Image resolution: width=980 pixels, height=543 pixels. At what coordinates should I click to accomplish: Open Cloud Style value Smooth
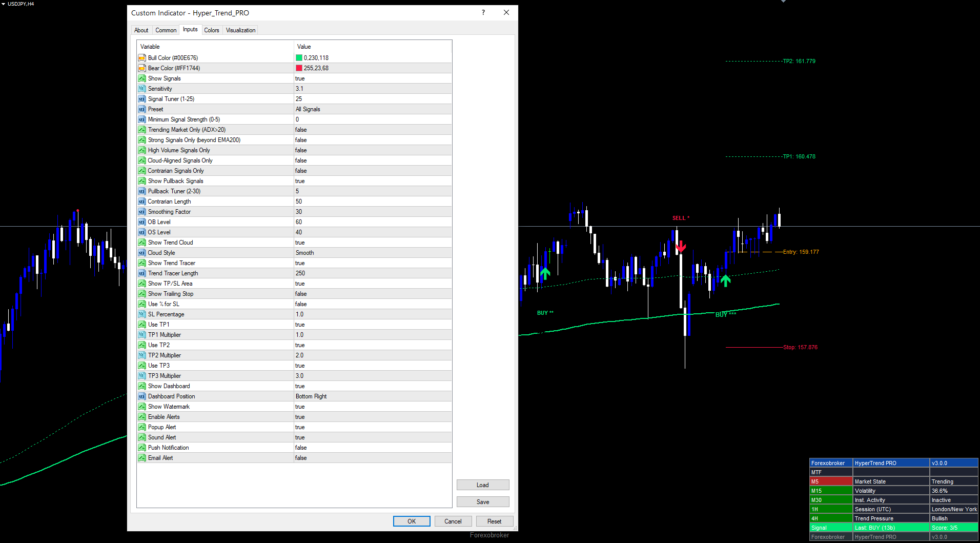point(373,253)
